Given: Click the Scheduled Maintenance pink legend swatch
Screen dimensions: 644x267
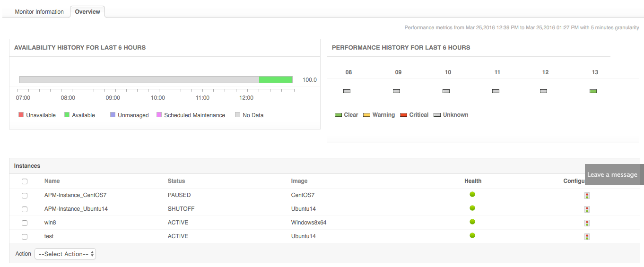Looking at the screenshot, I should tap(159, 115).
